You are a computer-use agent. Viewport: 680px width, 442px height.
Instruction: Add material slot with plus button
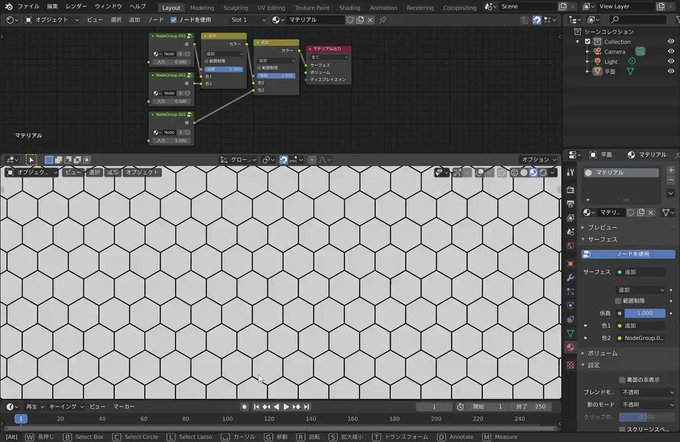pos(671,170)
